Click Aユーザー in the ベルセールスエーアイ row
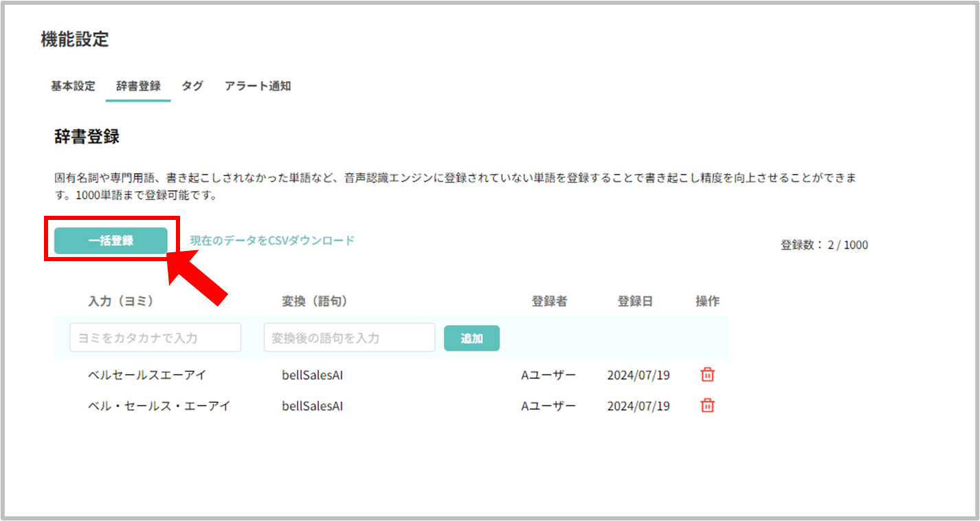 click(x=548, y=375)
